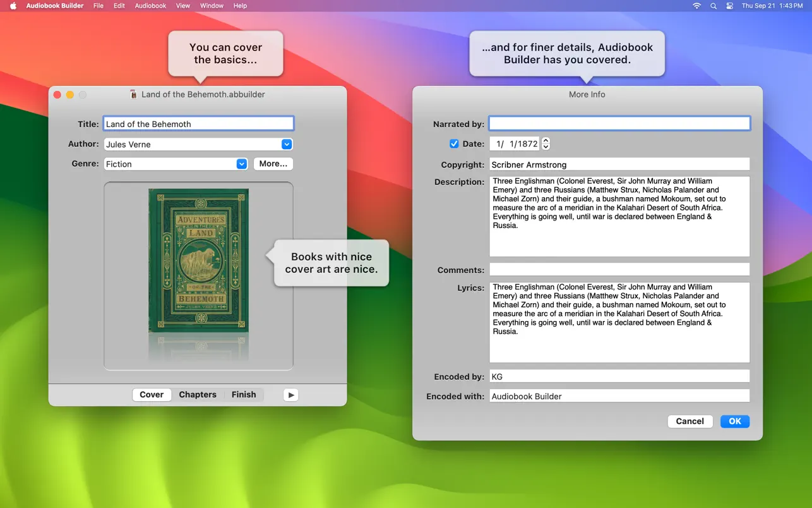
Task: Minimize the Land of the Behemoth window
Action: click(70, 95)
